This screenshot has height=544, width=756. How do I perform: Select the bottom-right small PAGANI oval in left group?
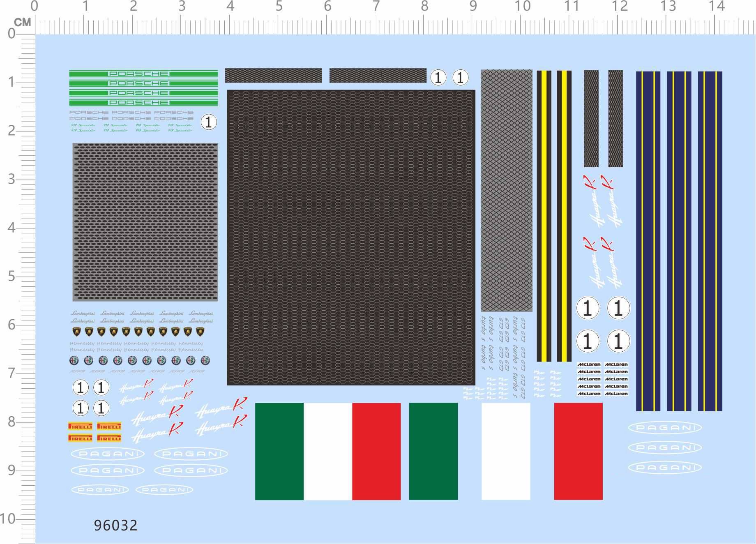pos(164,490)
